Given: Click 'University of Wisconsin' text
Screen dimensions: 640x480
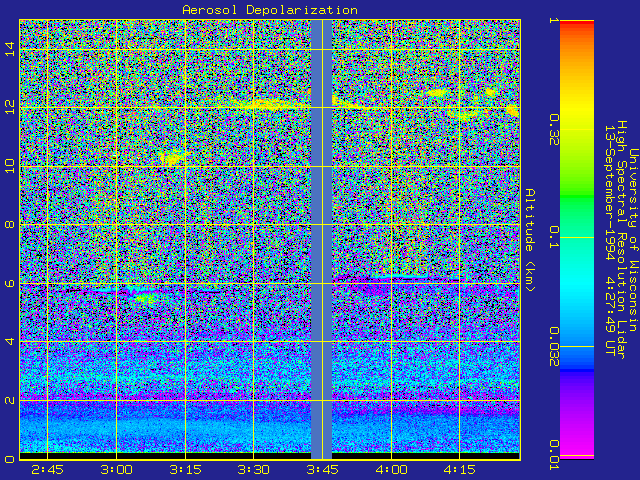Looking at the screenshot, I should coord(633,240).
